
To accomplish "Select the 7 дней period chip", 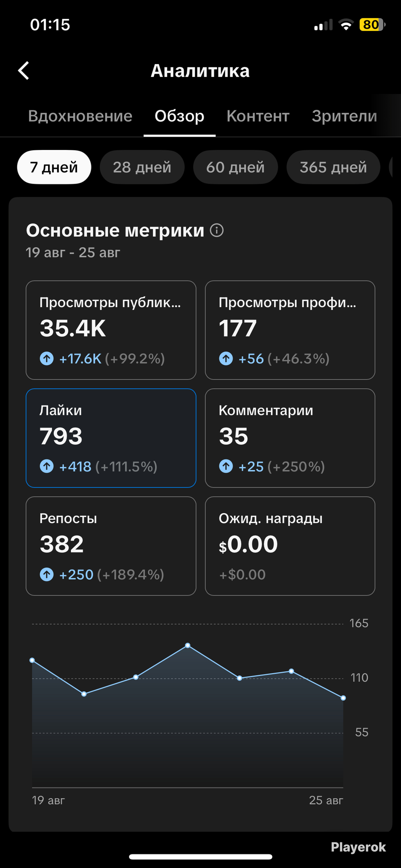I will pos(54,167).
